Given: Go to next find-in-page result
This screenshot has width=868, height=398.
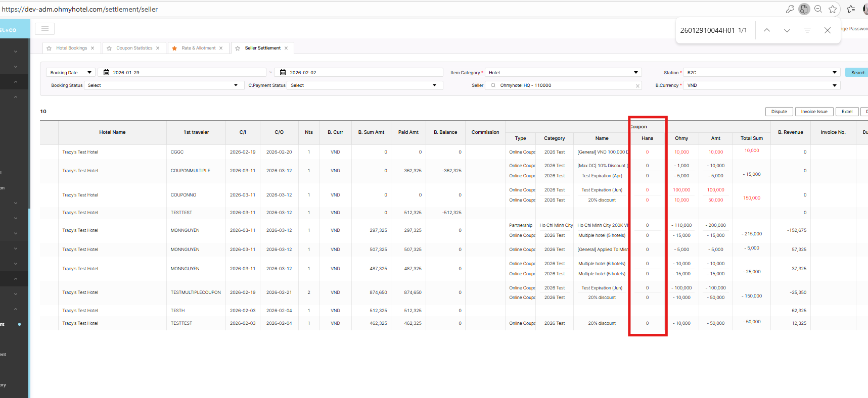Looking at the screenshot, I should click(x=787, y=30).
